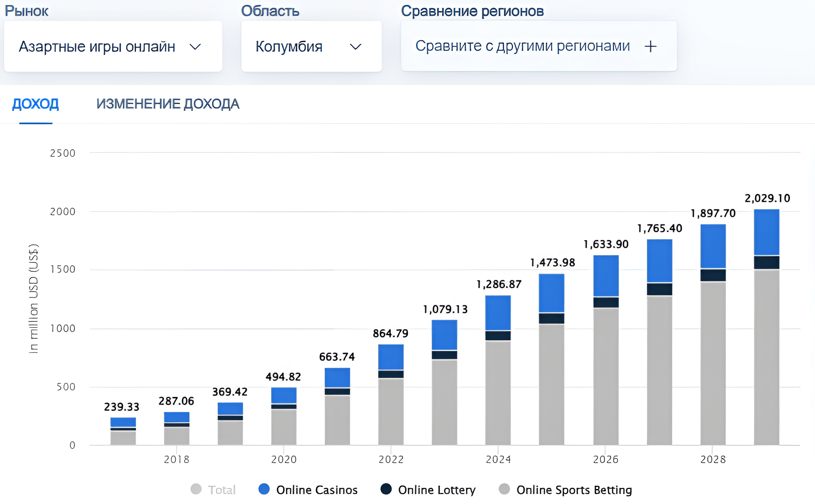The image size is (815, 504).
Task: Click the dark navy Online Lottery legend dot
Action: 386,489
